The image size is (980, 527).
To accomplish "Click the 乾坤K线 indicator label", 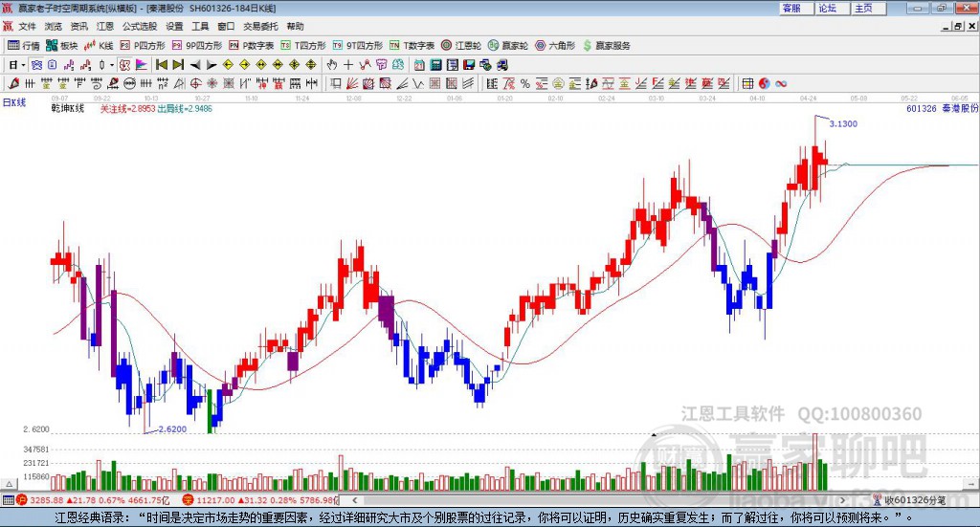I will click(x=68, y=109).
